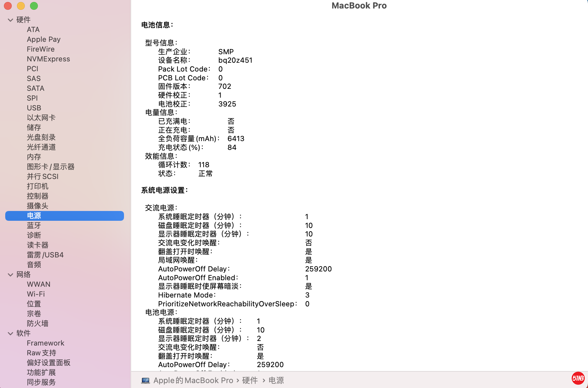This screenshot has height=388, width=588.
Task: Select 蓝牙 in the sidebar
Action: [34, 226]
